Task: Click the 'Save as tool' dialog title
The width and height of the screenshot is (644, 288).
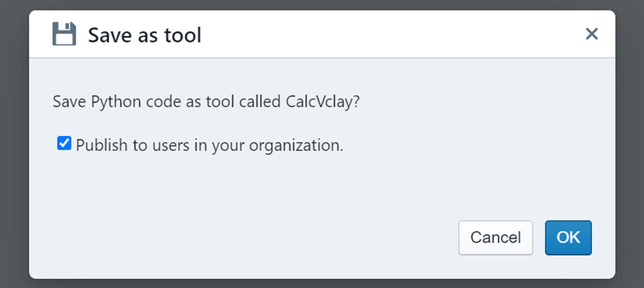Action: 145,35
